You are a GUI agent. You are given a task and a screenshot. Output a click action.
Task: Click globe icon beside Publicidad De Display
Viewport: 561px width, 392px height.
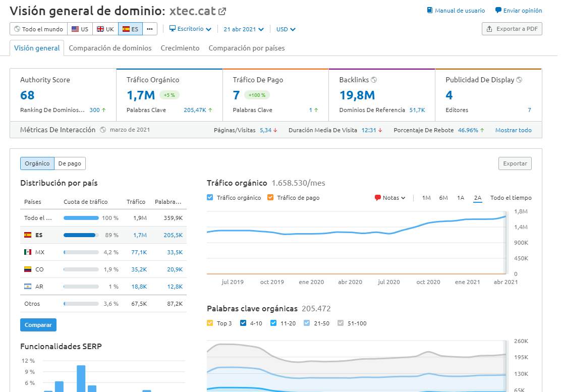point(519,80)
